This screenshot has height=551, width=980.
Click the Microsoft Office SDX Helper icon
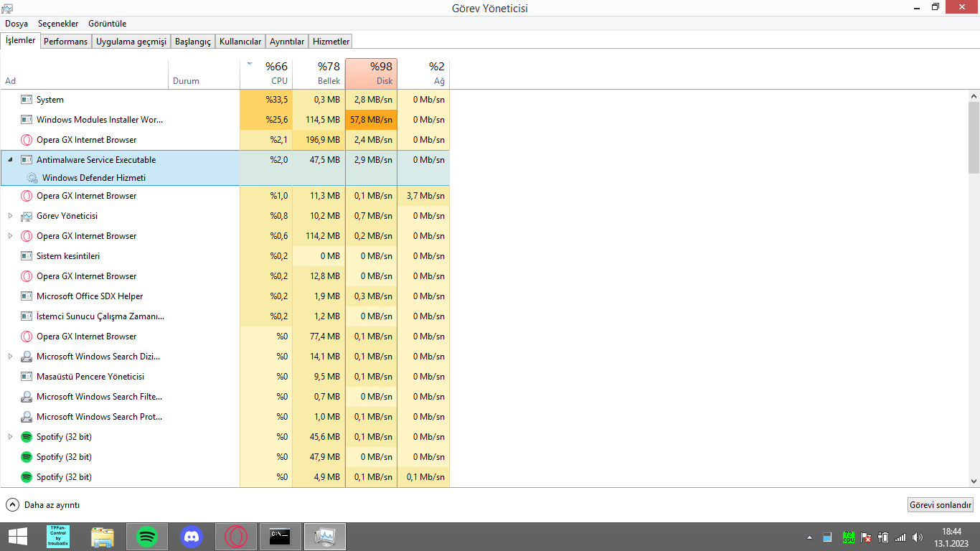point(27,296)
